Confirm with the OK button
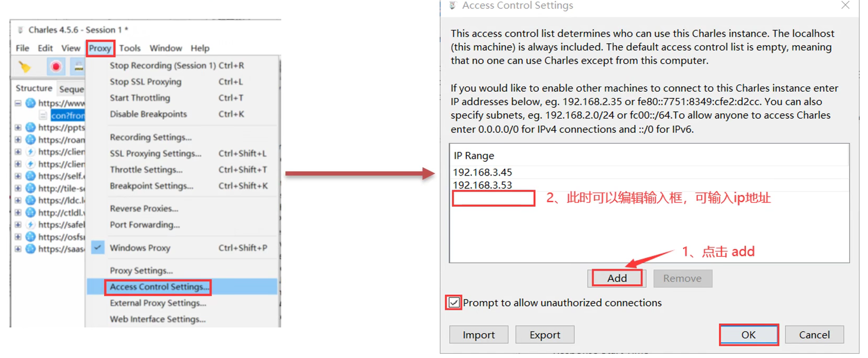The width and height of the screenshot is (868, 358). tap(748, 335)
